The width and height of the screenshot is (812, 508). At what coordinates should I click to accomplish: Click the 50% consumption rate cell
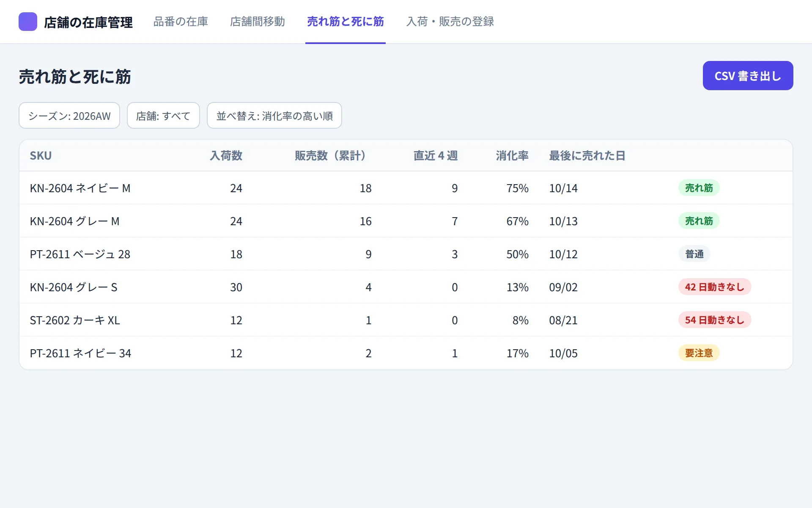518,254
